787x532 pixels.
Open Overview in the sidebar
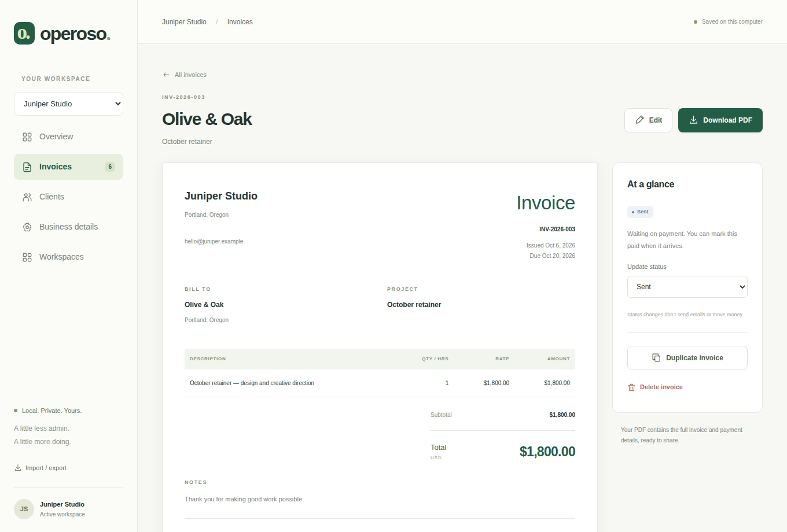click(68, 136)
